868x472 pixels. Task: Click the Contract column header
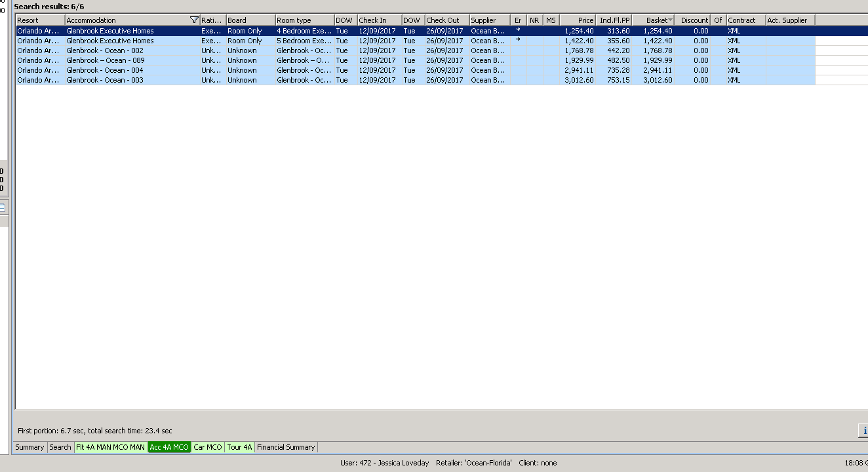coord(745,20)
